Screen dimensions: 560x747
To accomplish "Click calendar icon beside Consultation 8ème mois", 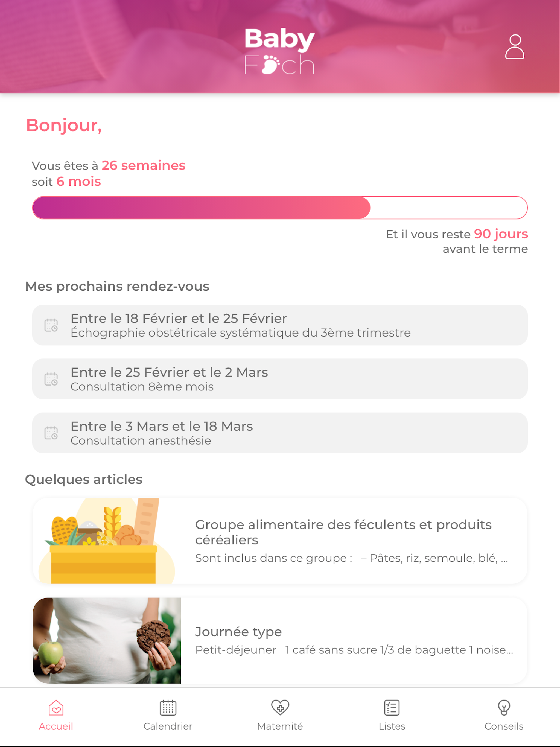I will point(51,379).
